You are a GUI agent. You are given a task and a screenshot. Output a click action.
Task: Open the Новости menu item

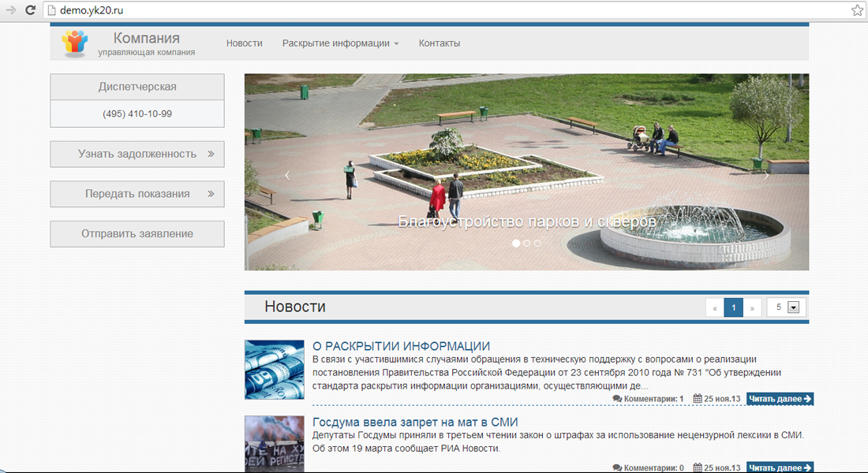click(244, 43)
